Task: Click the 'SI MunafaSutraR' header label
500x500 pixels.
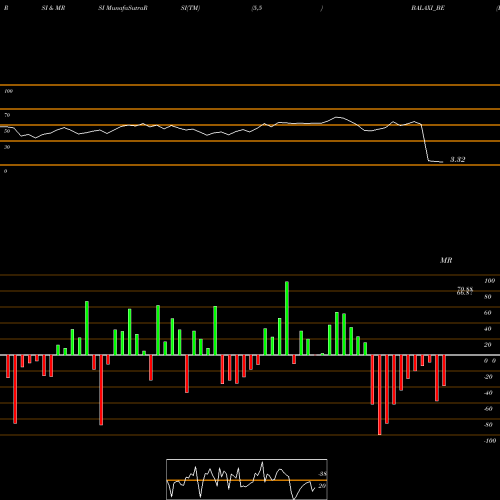Action: [x=123, y=8]
